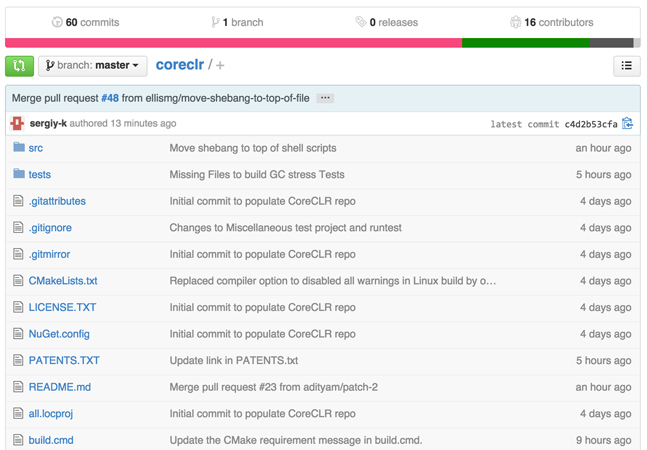Image resolution: width=647 pixels, height=450 pixels.
Task: Open commit 'Merge pull request #23 from adityam/patch-2'
Action: pyautogui.click(x=274, y=387)
